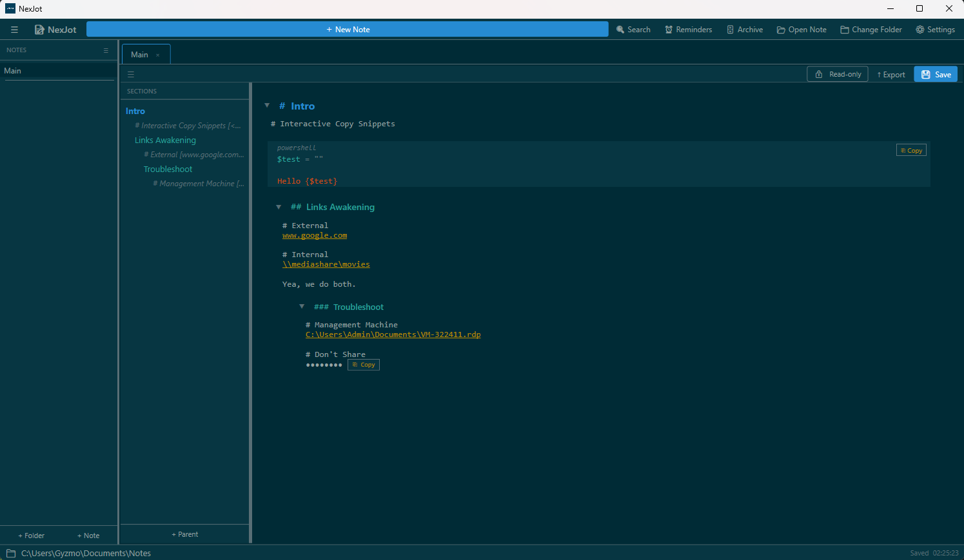
Task: Jump to Intro section in sections list
Action: 135,111
